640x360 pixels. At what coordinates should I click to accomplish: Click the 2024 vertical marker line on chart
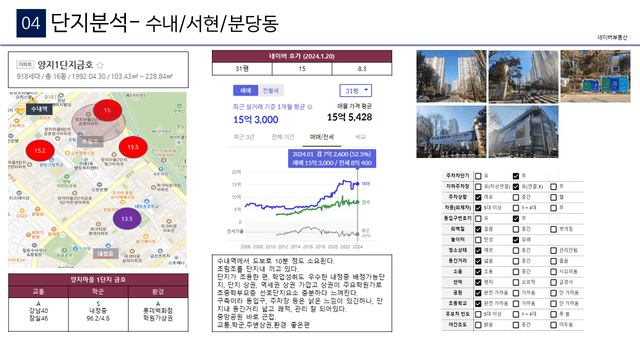(x=358, y=206)
